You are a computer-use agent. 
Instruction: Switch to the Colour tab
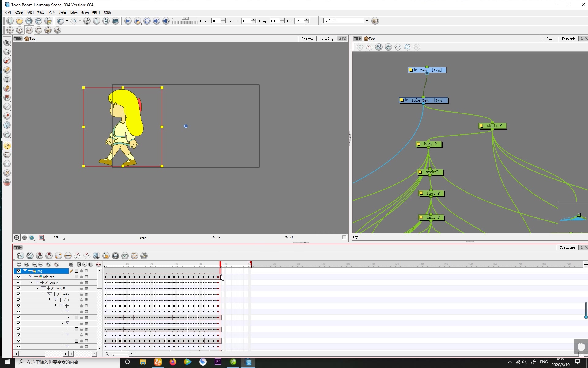[548, 39]
